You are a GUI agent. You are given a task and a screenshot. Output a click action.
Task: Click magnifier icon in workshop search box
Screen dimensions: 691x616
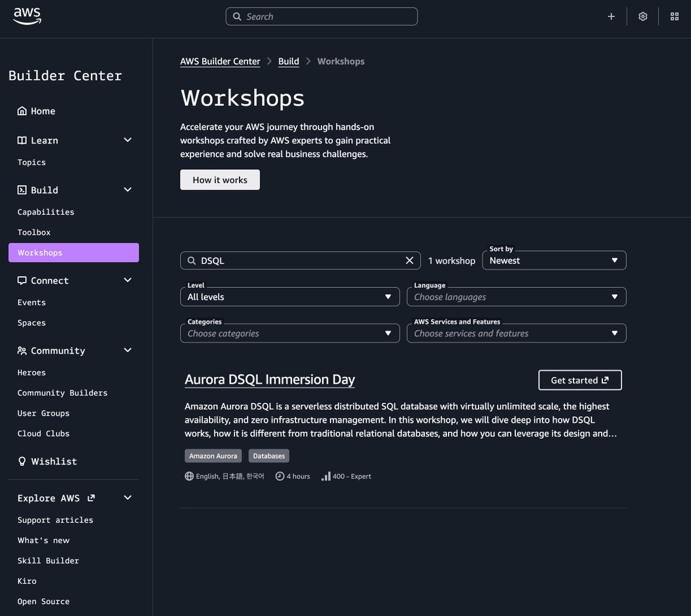tap(192, 261)
